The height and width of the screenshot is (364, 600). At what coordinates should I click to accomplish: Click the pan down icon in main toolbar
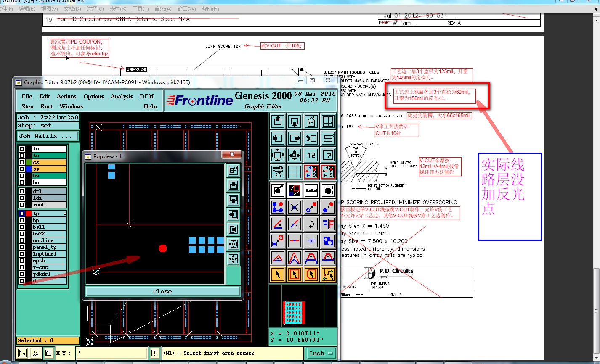[295, 121]
